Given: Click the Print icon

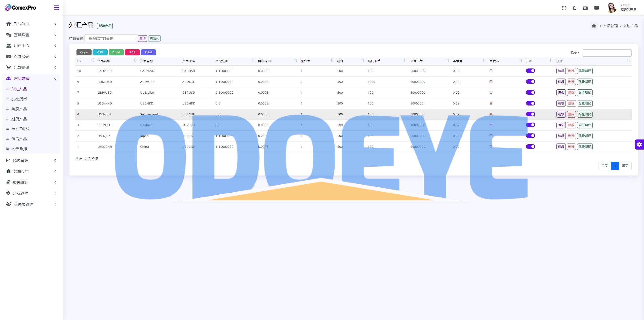Looking at the screenshot, I should (148, 52).
